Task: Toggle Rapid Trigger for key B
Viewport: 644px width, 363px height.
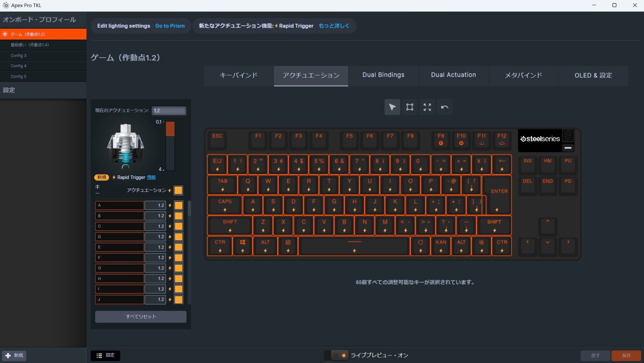Action: (x=179, y=216)
